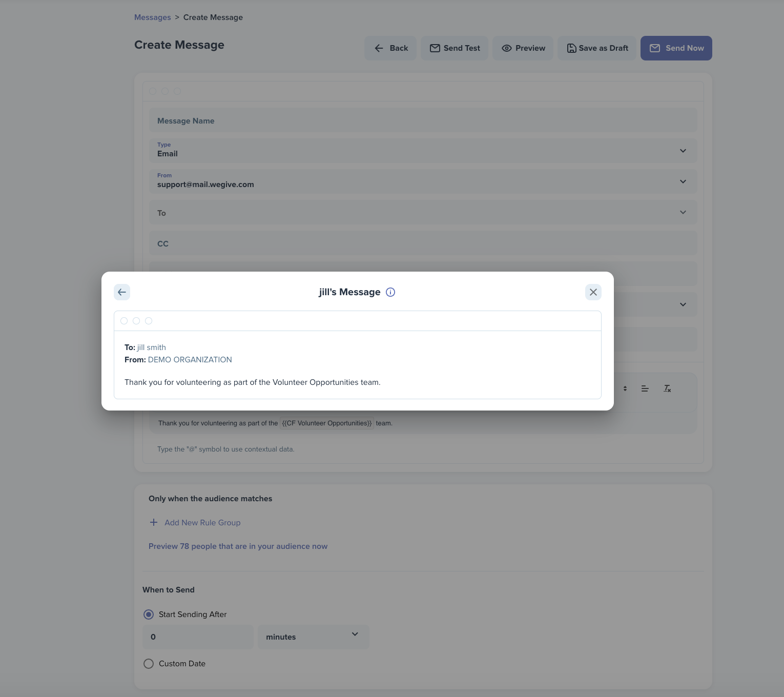Expand the dropdown chevron behind the modal's right edge

tap(683, 304)
